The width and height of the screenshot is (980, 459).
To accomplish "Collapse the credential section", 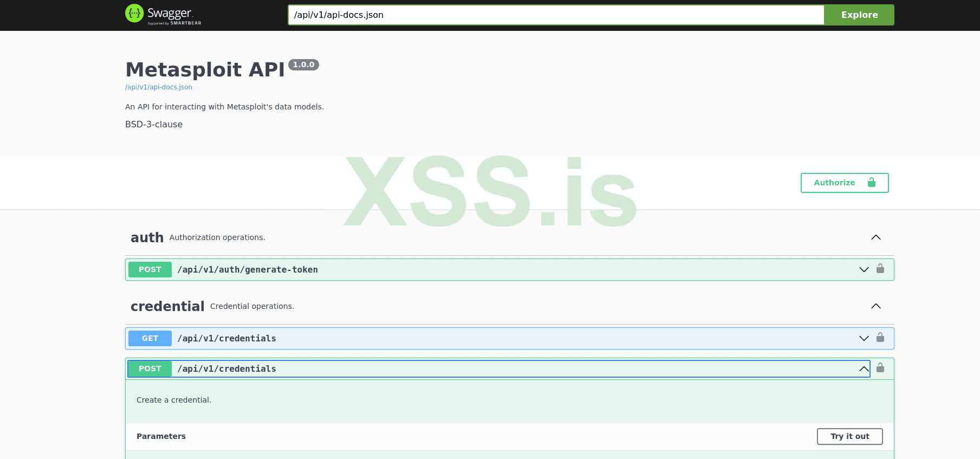I will click(x=876, y=306).
